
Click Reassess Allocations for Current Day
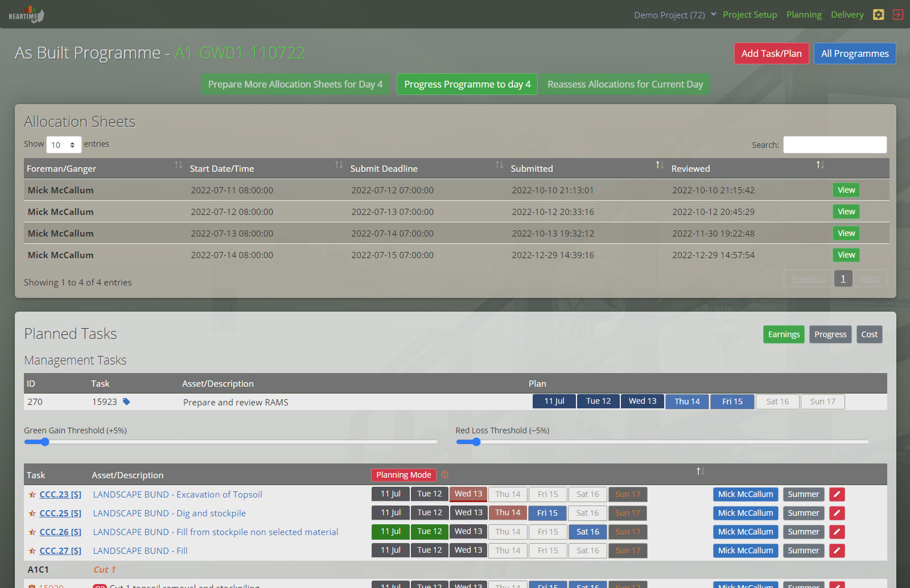[625, 84]
